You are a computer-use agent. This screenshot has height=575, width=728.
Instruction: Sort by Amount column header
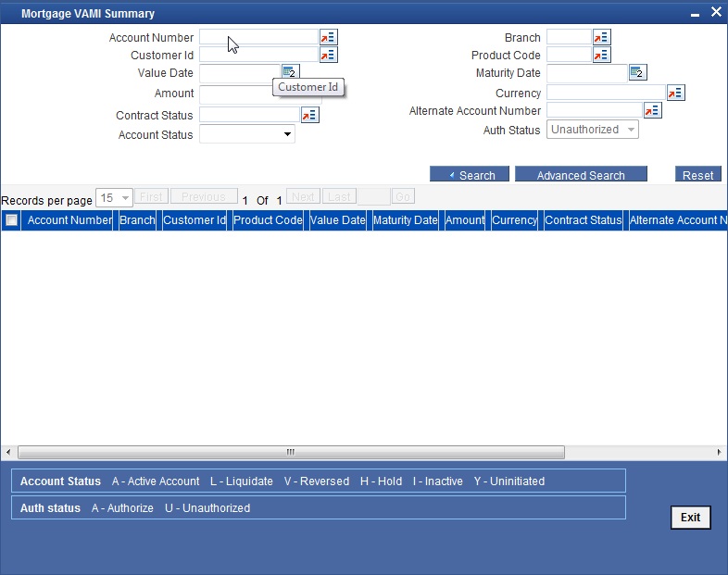[x=465, y=220]
